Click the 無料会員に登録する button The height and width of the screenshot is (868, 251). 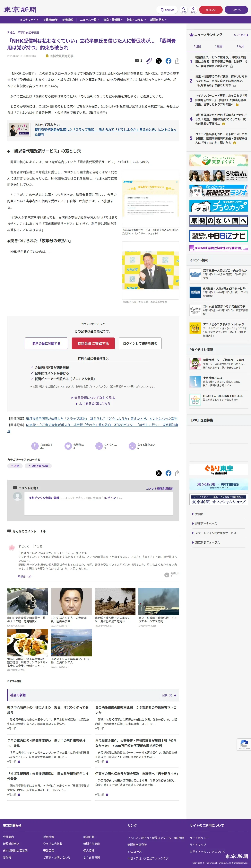point(46,343)
